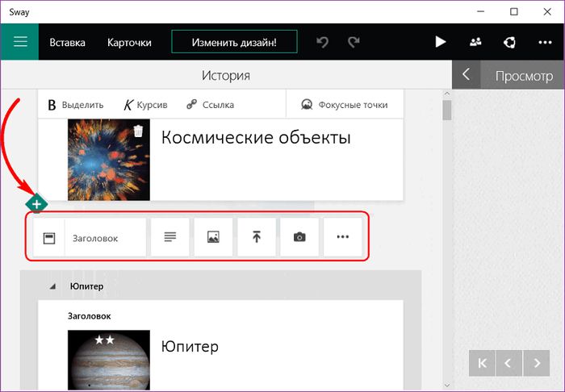
Task: Click the Изменить дизайн! button
Action: click(x=234, y=42)
